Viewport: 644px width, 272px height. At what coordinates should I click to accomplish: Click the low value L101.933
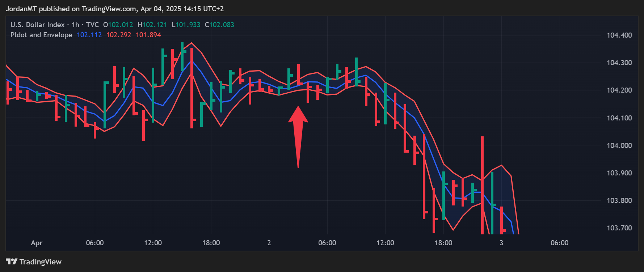tap(186, 25)
